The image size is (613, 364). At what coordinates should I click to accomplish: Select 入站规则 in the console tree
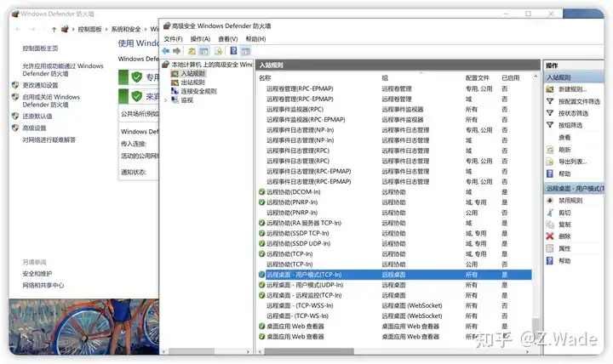click(x=192, y=73)
